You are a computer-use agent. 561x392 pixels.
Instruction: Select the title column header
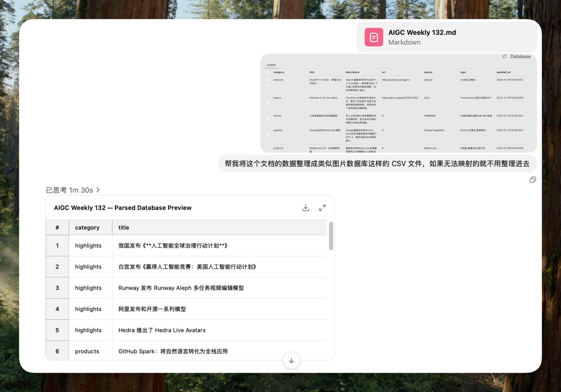[x=220, y=227]
